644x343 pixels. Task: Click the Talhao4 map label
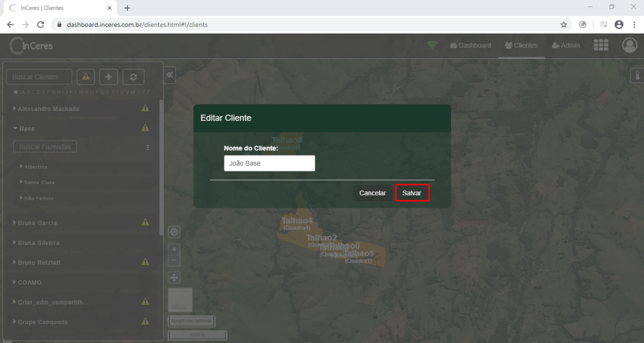[297, 221]
